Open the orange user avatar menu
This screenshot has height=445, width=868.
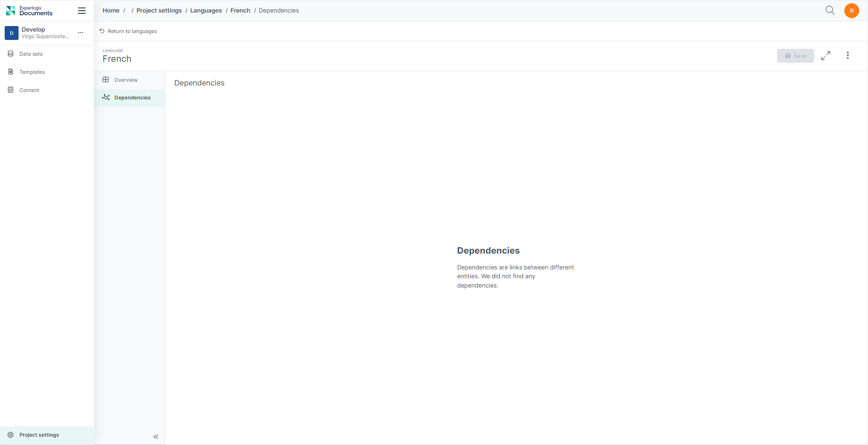(x=851, y=11)
